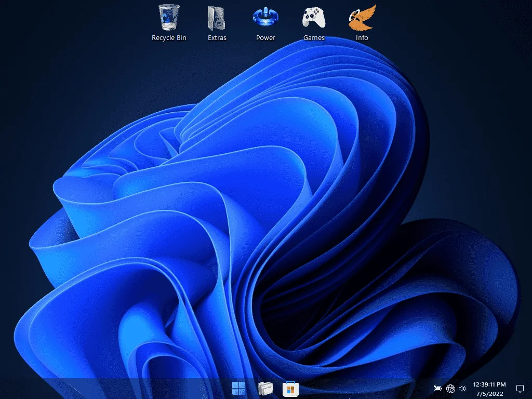The height and width of the screenshot is (399, 532).
Task: Select the "Recycle Bin" label text
Action: [169, 37]
